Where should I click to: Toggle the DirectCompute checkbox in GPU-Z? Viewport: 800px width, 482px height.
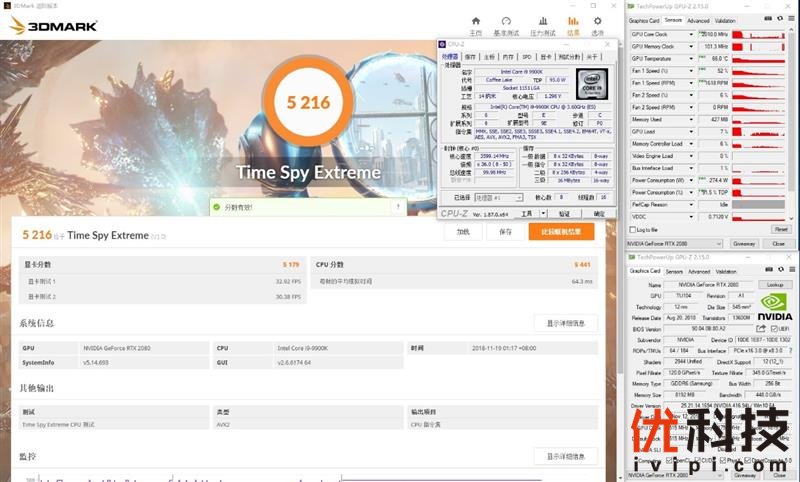click(x=747, y=460)
